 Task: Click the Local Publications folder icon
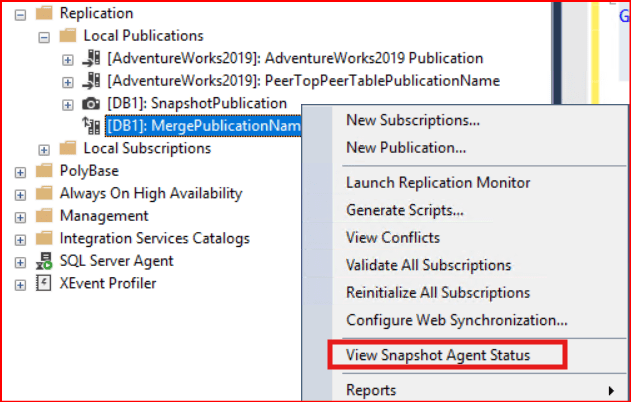pos(68,36)
